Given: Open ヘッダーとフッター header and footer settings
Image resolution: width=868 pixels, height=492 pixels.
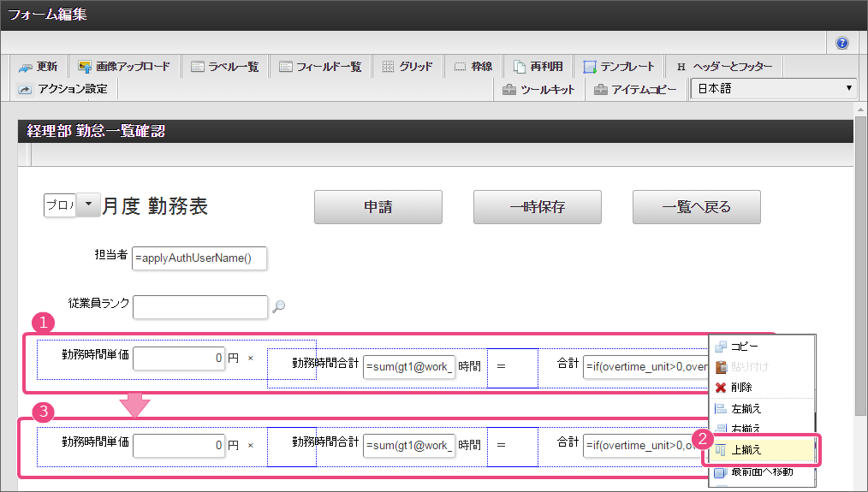Looking at the screenshot, I should point(723,67).
